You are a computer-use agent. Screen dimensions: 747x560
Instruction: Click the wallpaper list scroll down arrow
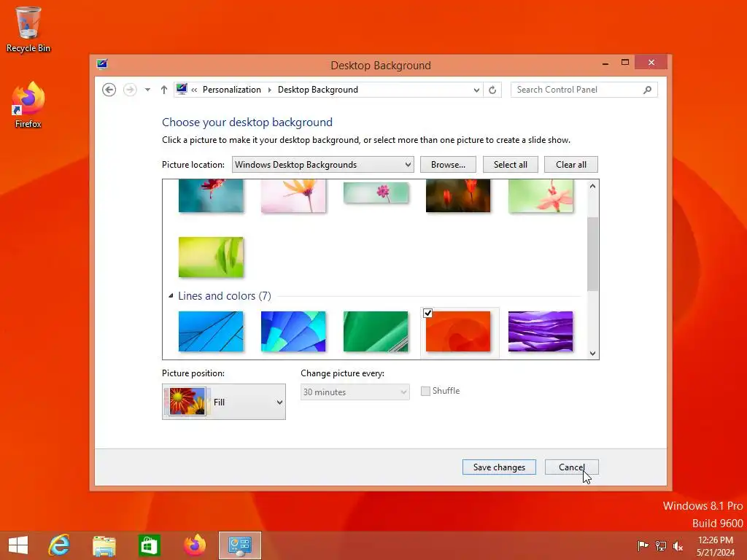click(x=592, y=354)
